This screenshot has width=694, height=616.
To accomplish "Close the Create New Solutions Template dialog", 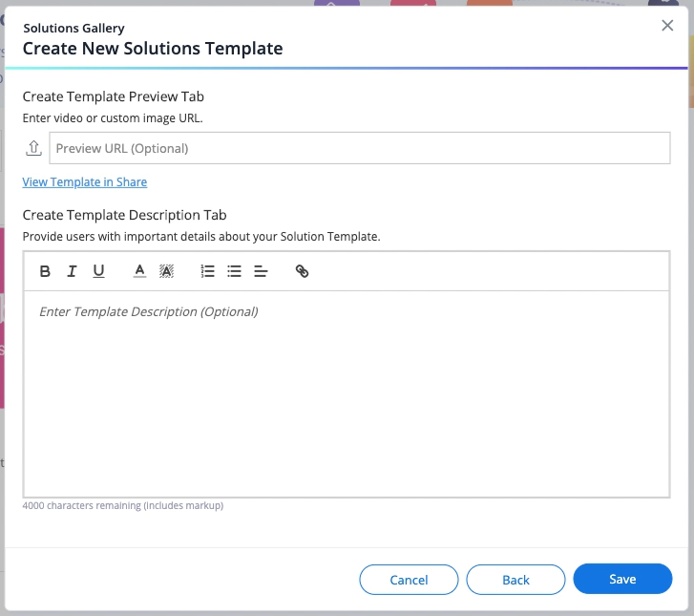I will click(667, 26).
